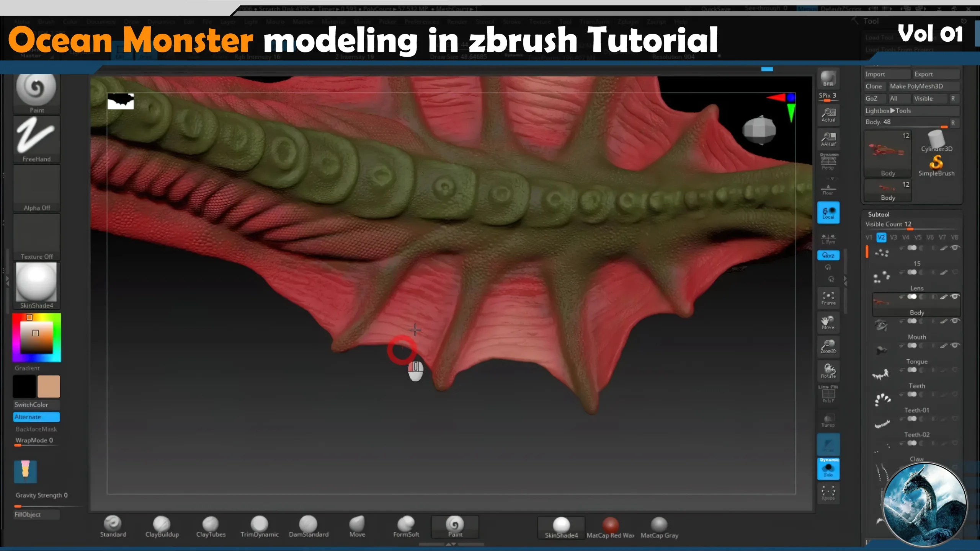Toggle the Alternate color button
The width and height of the screenshot is (980, 551).
point(36,417)
